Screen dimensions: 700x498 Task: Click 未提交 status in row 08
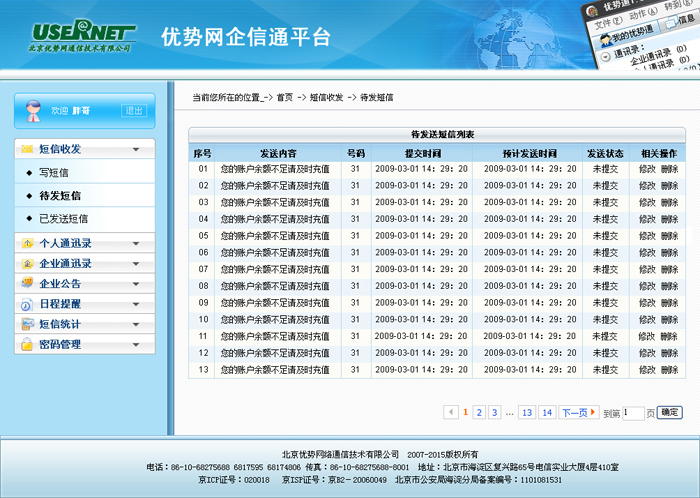605,286
